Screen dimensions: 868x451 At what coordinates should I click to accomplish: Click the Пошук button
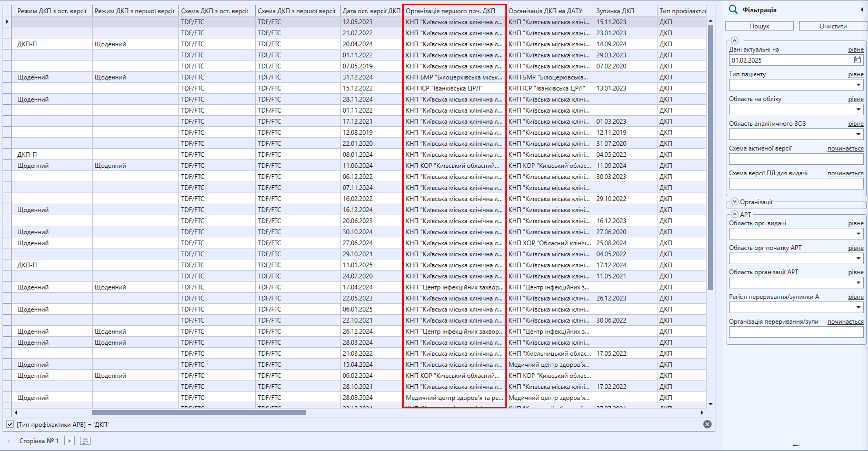pos(759,26)
